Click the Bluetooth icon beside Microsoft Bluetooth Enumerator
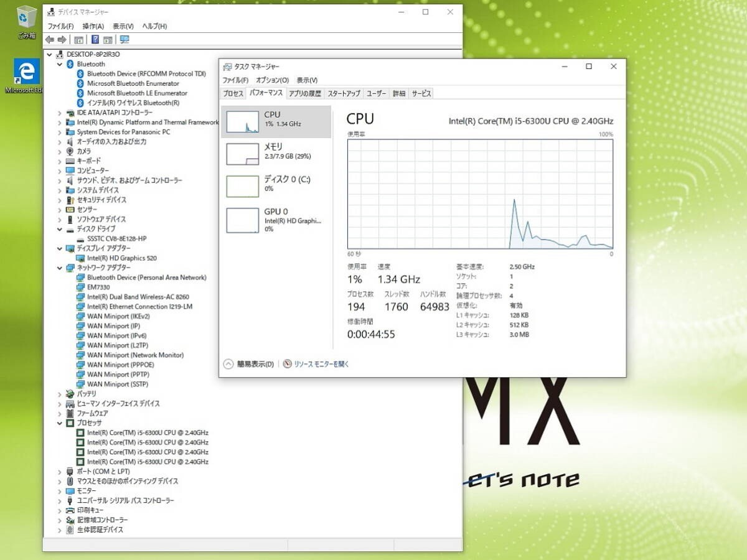 [x=80, y=83]
